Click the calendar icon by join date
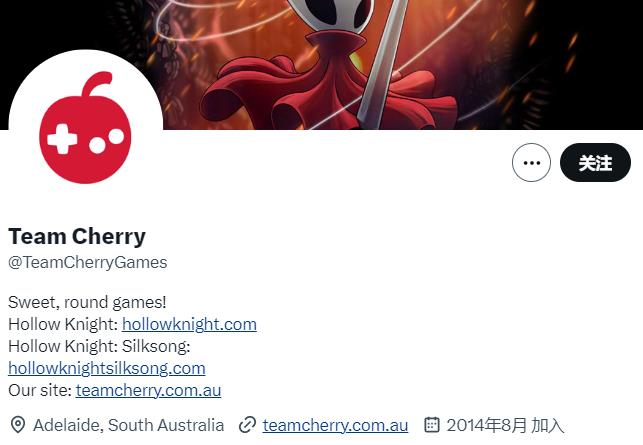643x445 pixels. [431, 424]
